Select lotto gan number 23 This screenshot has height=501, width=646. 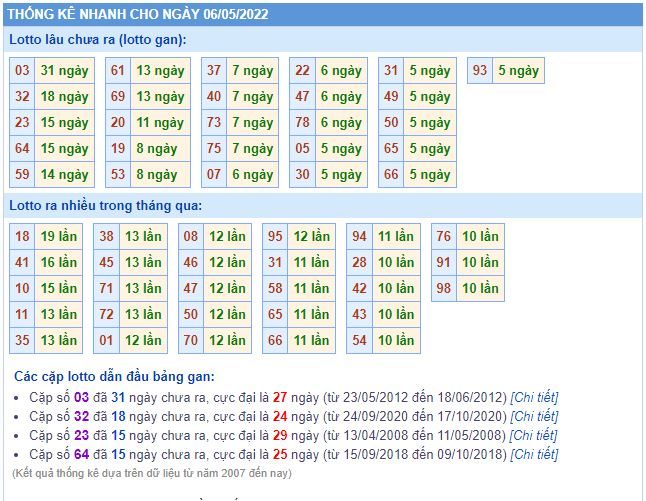[x=22, y=122]
